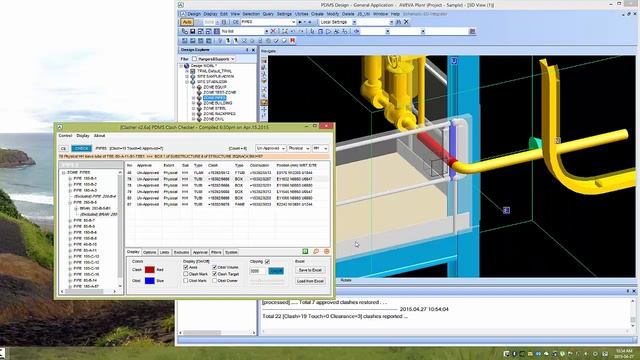Open the Un-Approved dropdown in Clasher

[271, 148]
